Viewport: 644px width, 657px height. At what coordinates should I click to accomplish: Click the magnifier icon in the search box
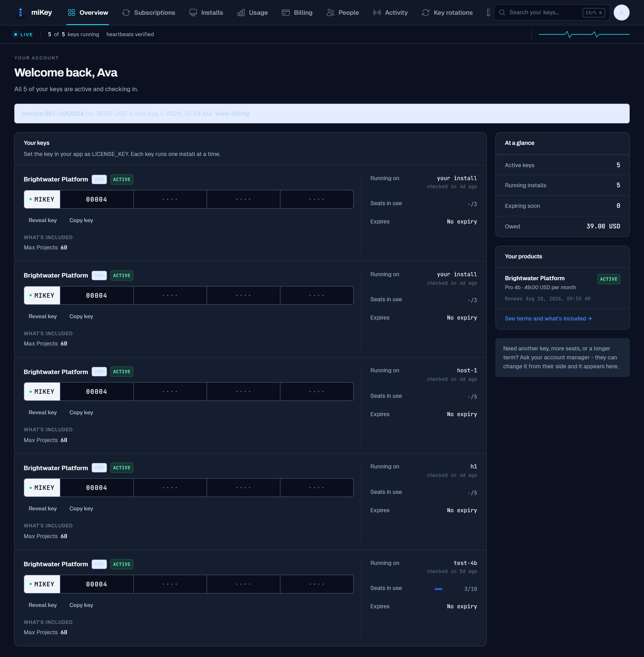point(502,13)
